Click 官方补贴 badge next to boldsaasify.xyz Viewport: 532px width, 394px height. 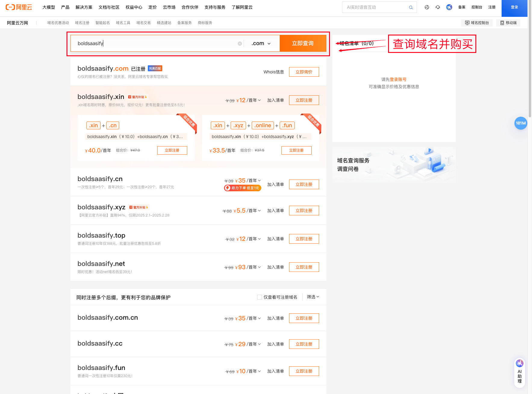[x=138, y=207]
